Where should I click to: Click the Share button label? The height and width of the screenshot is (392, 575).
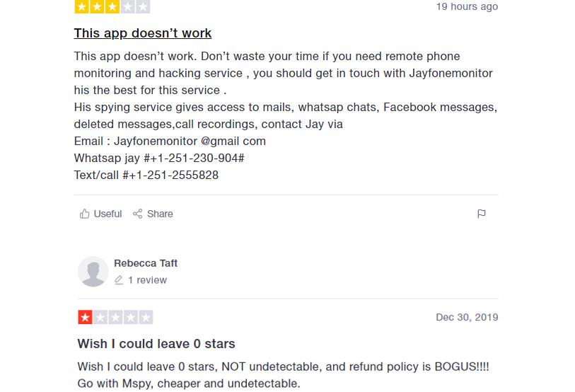(x=160, y=214)
